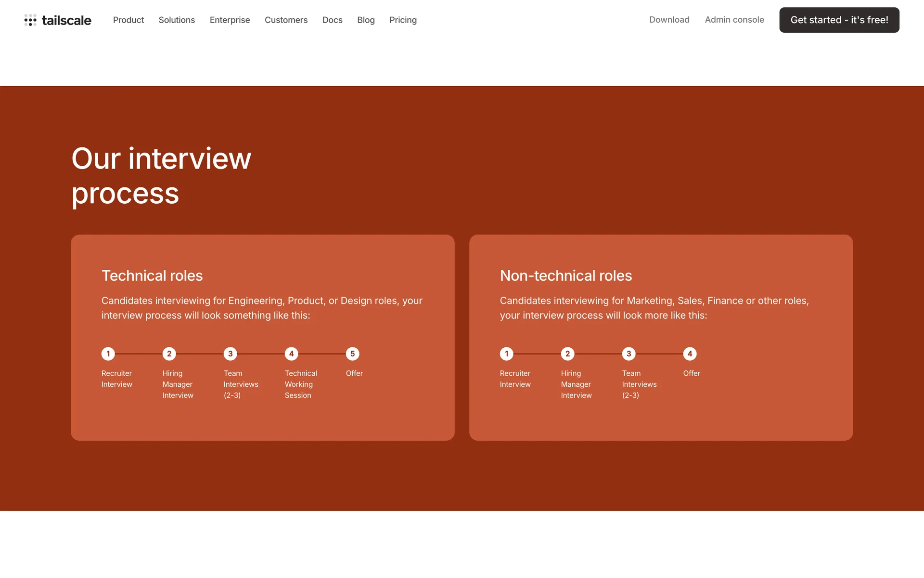This screenshot has width=924, height=578.
Task: Go to the Enterprise page
Action: [230, 20]
